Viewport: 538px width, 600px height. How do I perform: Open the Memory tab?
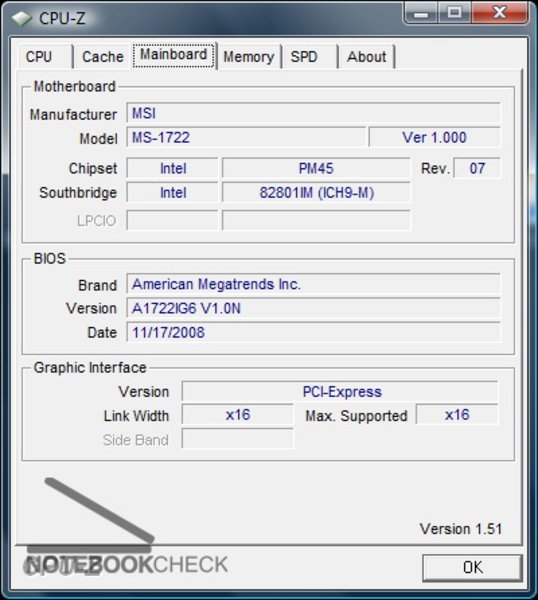pyautogui.click(x=249, y=57)
